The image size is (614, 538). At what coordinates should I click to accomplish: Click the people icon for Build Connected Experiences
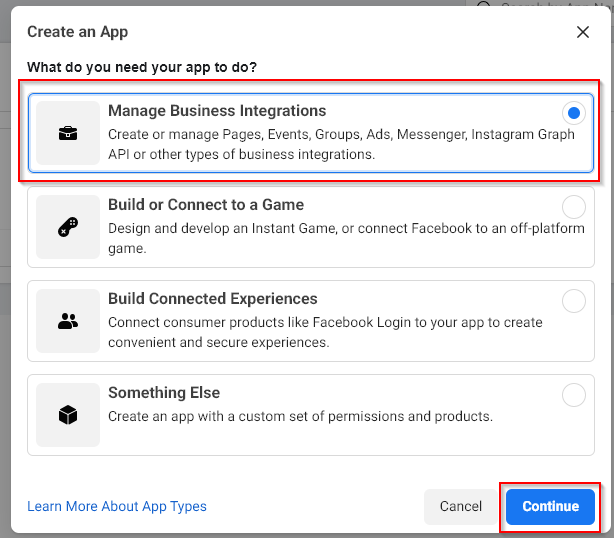point(68,321)
